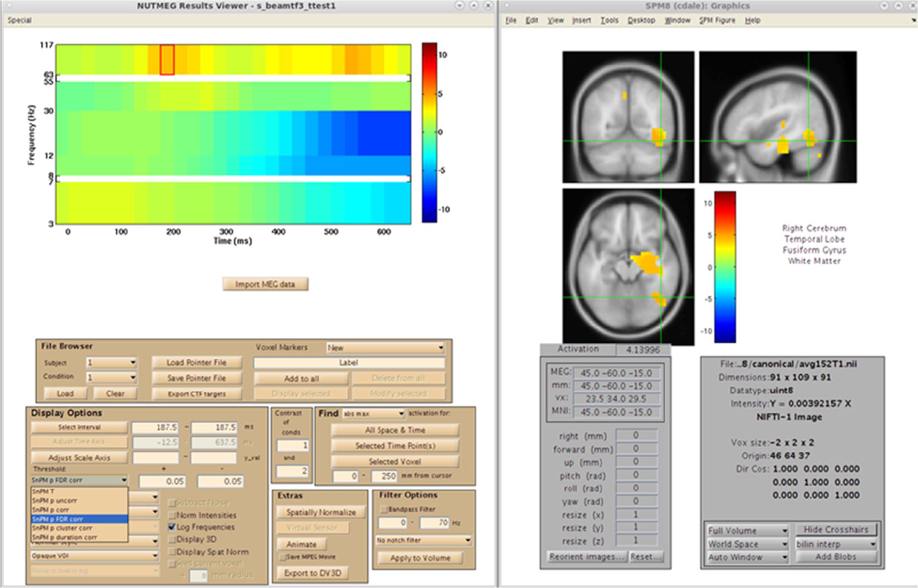The height and width of the screenshot is (588, 918).
Task: Choose SnPM p cluster corr option
Action: pos(80,528)
